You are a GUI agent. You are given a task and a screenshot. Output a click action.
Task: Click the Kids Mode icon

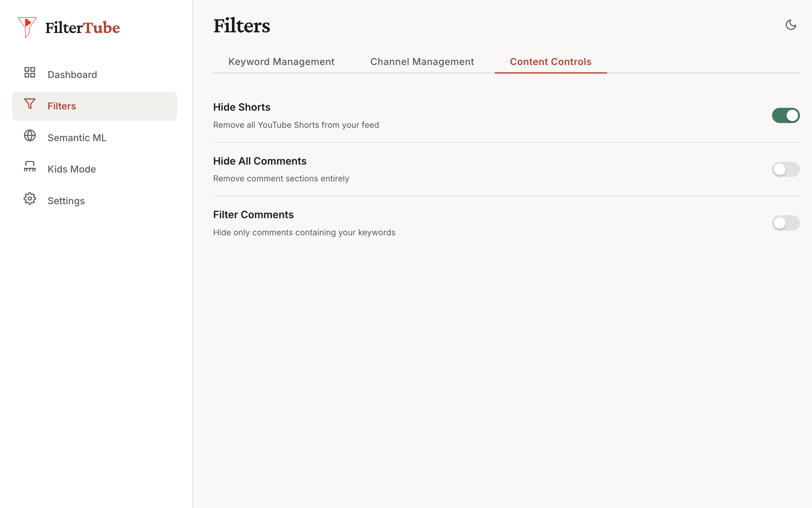(30, 167)
